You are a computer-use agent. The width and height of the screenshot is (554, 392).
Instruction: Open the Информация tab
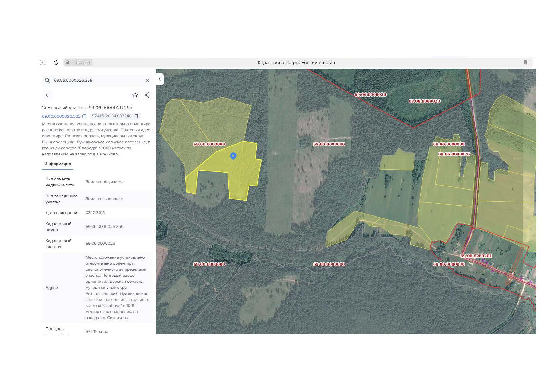[x=58, y=164]
